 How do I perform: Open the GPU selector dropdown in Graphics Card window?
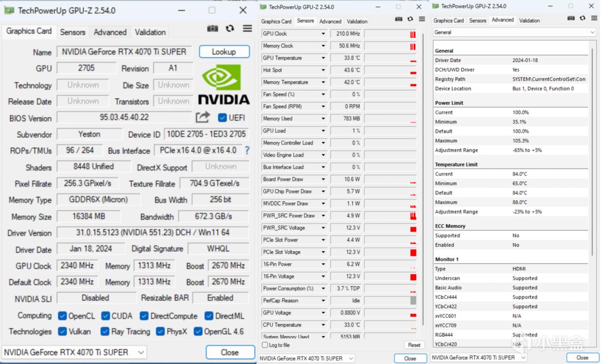tap(74, 352)
